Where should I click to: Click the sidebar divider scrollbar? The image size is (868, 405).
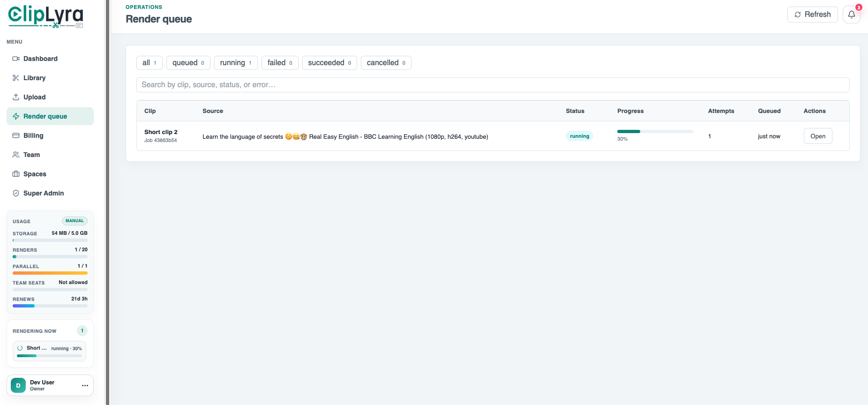click(x=107, y=202)
